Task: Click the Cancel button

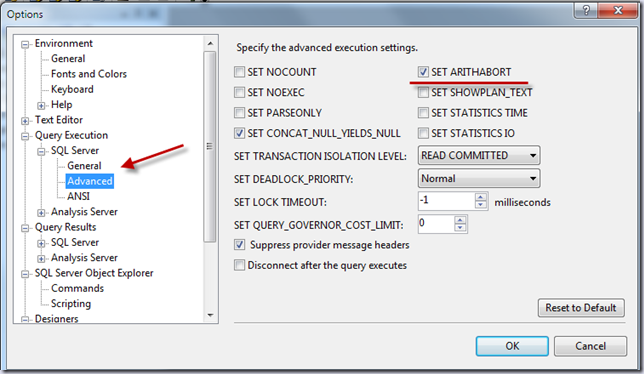Action: 590,346
